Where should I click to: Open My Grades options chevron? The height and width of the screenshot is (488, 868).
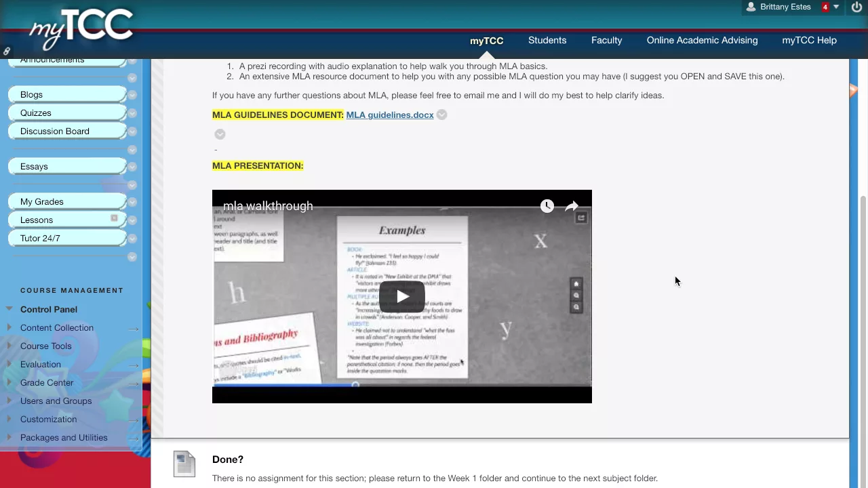(132, 202)
